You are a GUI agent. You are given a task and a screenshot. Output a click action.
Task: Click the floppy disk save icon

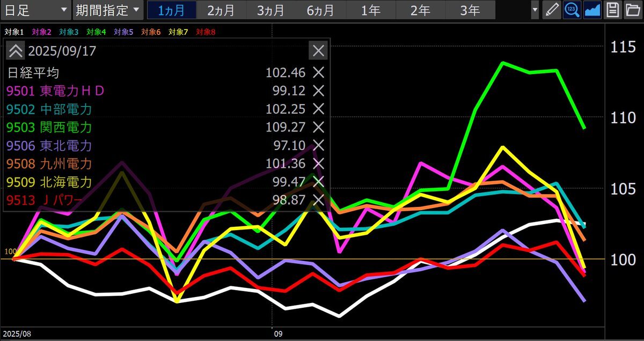pos(612,10)
